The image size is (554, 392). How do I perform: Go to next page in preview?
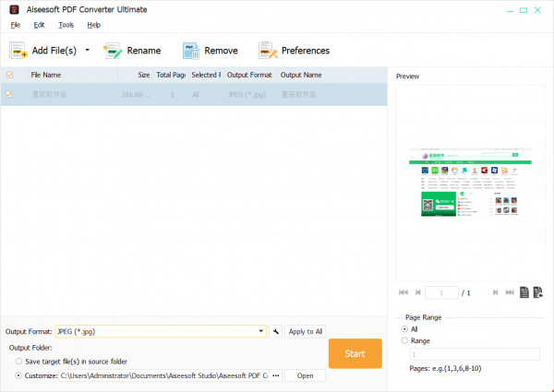[x=495, y=292]
